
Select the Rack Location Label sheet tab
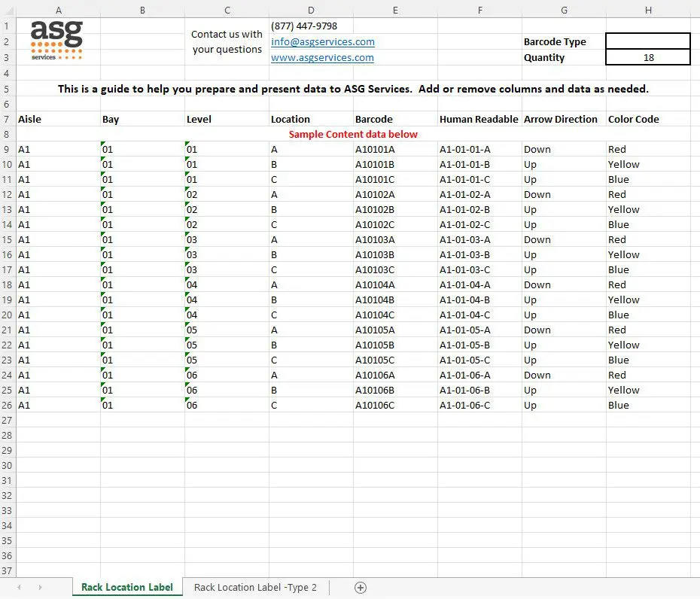[126, 587]
